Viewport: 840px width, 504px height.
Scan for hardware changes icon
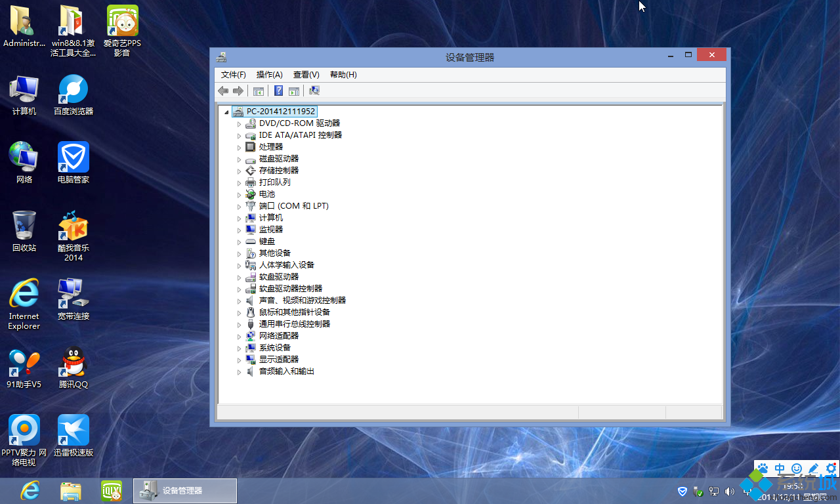click(x=314, y=91)
